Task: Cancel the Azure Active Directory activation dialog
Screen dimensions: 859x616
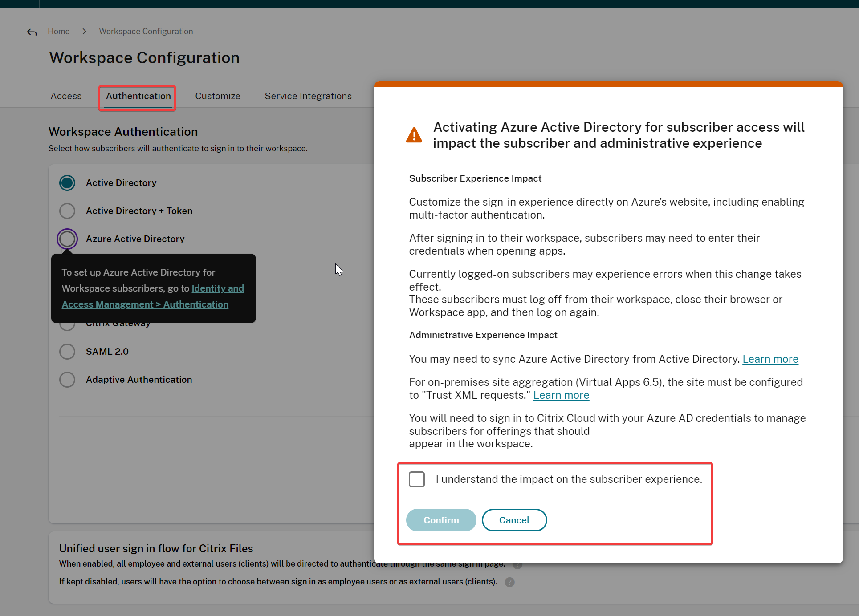Action: coord(514,520)
